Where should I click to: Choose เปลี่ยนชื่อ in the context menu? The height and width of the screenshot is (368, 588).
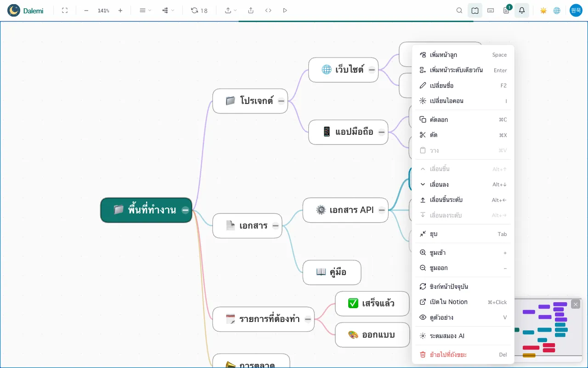pos(463,86)
